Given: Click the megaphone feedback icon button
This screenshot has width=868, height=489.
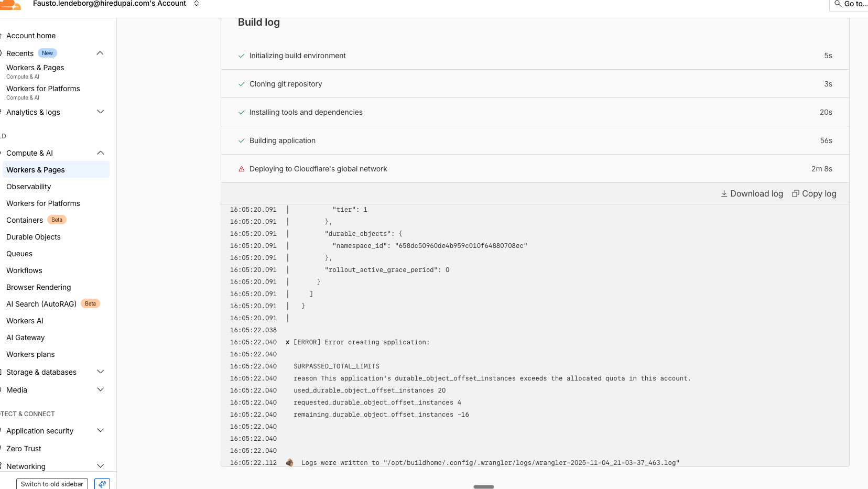Looking at the screenshot, I should click(102, 484).
